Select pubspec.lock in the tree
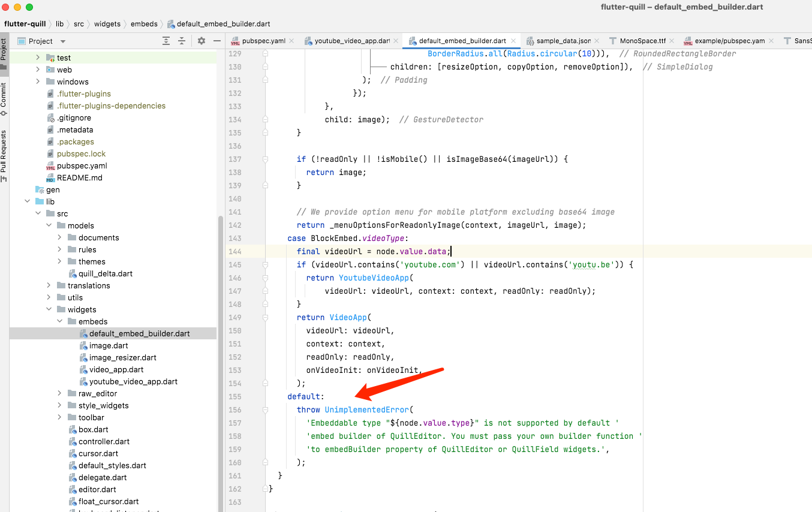Viewport: 812px width, 512px height. pyautogui.click(x=81, y=153)
